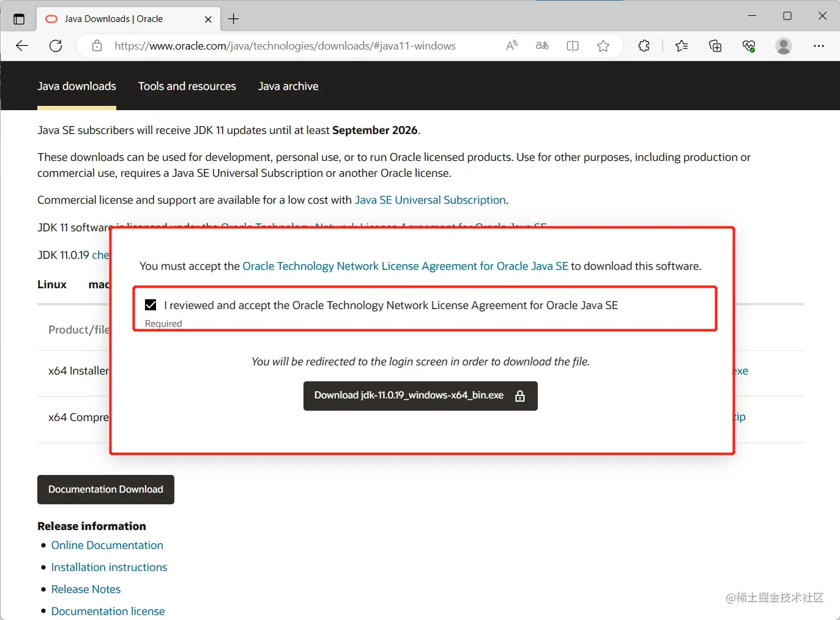The height and width of the screenshot is (620, 840).
Task: Open Java archive navigation item
Action: 288,86
